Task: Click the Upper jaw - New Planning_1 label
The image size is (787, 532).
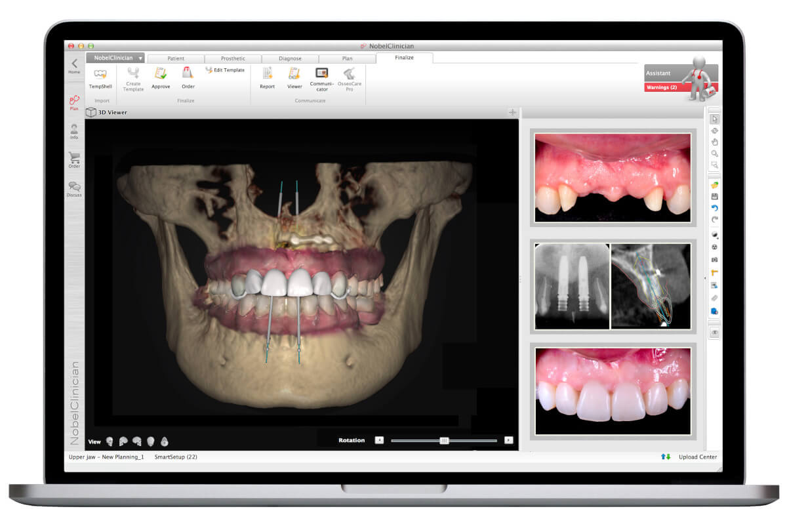Action: pos(106,457)
